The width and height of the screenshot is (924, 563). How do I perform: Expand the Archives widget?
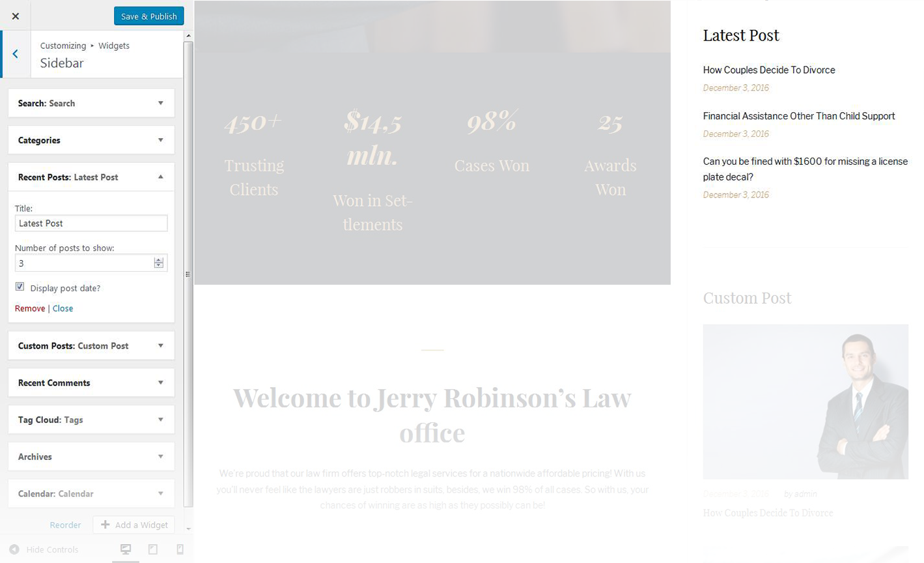point(160,457)
